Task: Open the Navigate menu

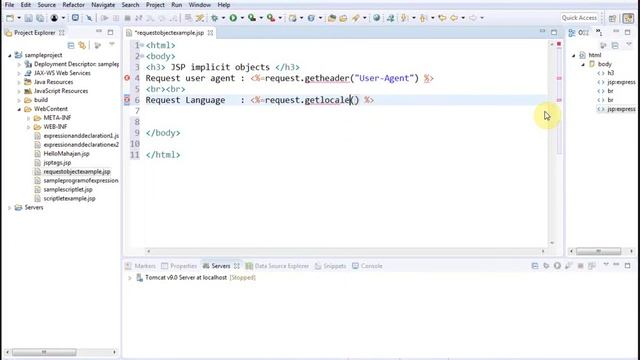Action: (103, 5)
